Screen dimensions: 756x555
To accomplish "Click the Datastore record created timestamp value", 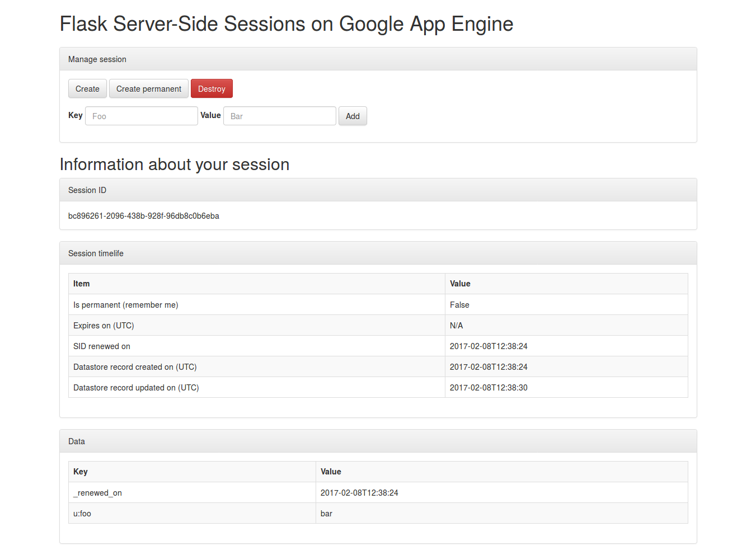I will (x=566, y=366).
